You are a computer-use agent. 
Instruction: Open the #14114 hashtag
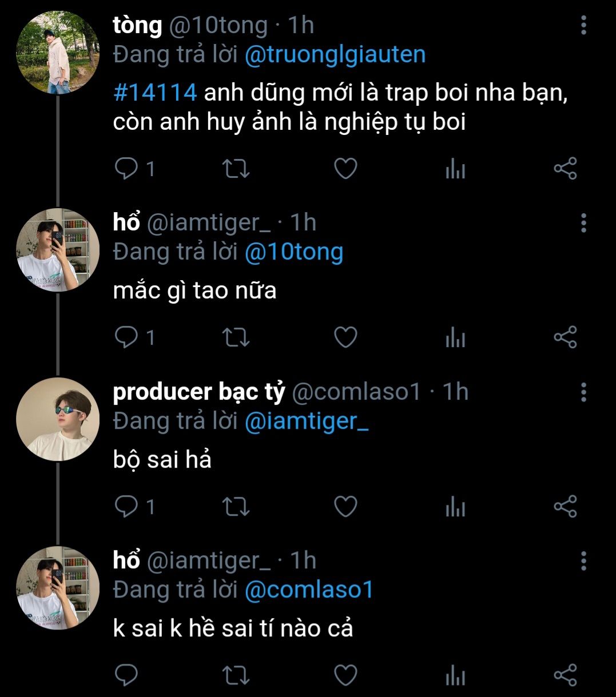(155, 92)
